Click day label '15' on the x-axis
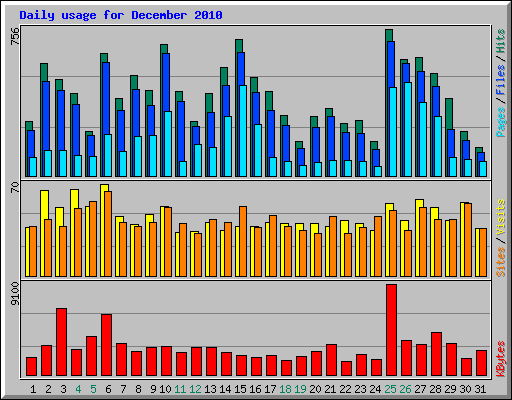This screenshot has width=512, height=400. tap(240, 389)
